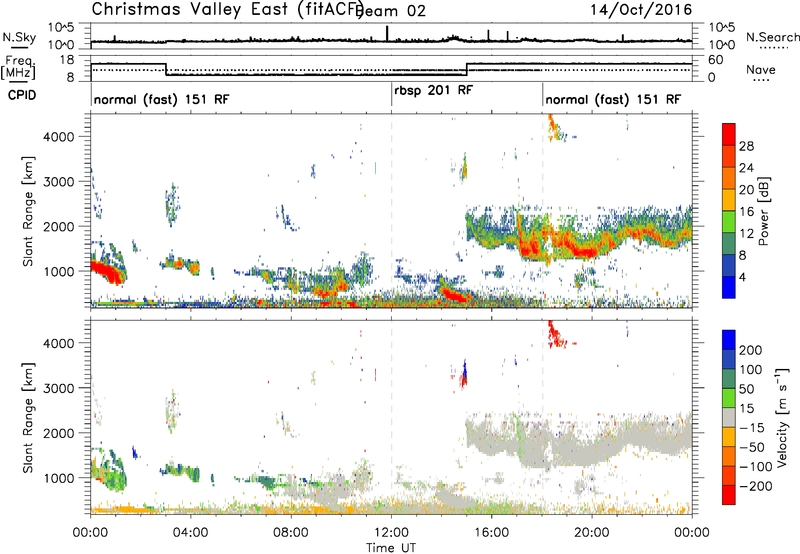Click the '08:00' time axis label
800x554 pixels.
[291, 533]
